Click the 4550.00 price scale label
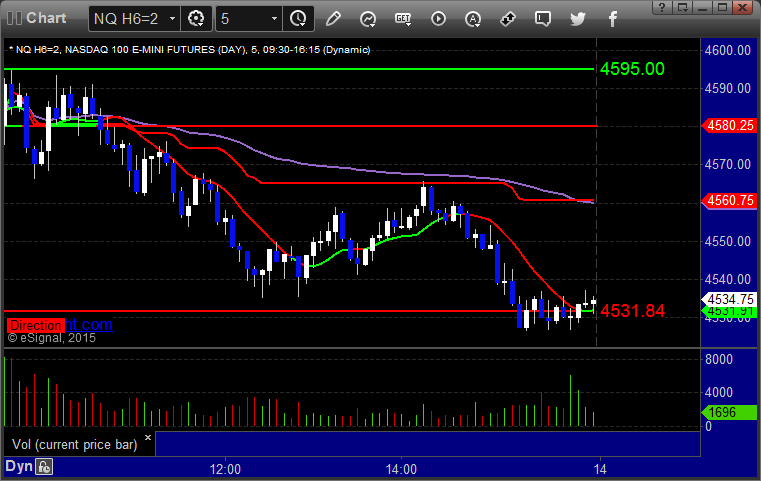This screenshot has height=481, width=761. point(728,241)
